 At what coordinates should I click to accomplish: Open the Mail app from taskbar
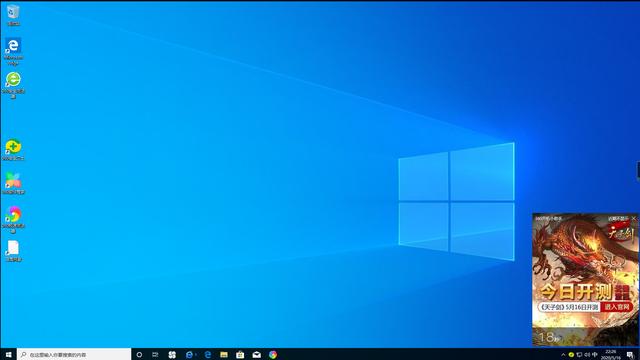pos(256,355)
